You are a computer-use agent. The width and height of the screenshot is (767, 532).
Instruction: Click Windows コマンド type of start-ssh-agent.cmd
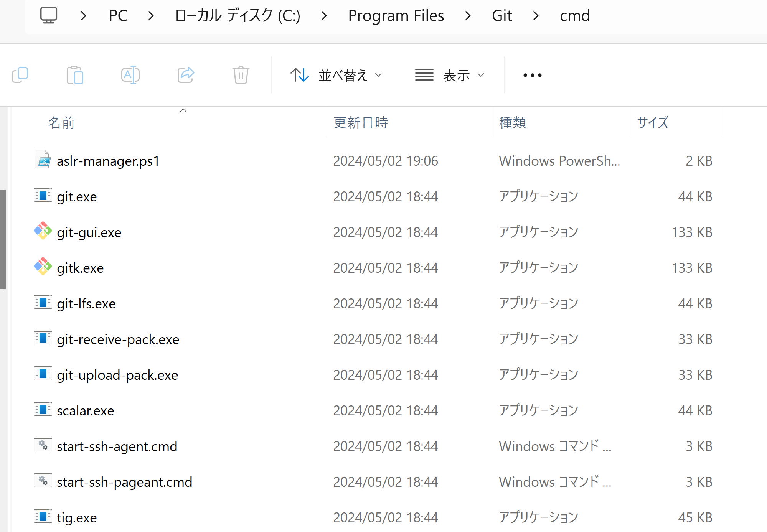555,446
